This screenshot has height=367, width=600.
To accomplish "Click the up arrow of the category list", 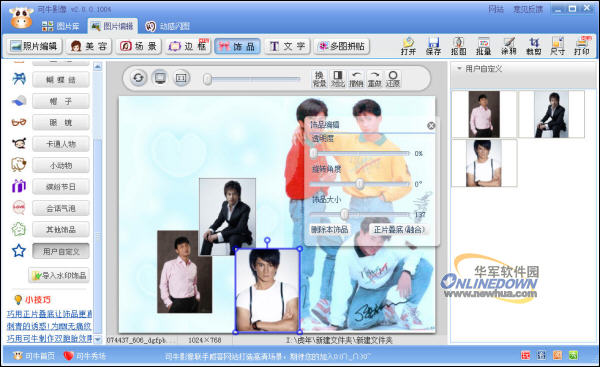I will coord(98,67).
